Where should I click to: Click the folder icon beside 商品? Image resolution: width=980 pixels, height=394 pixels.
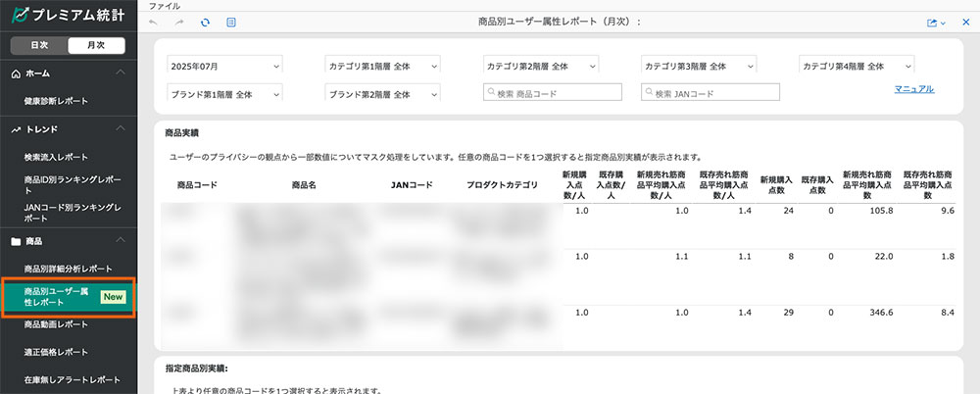[x=17, y=241]
